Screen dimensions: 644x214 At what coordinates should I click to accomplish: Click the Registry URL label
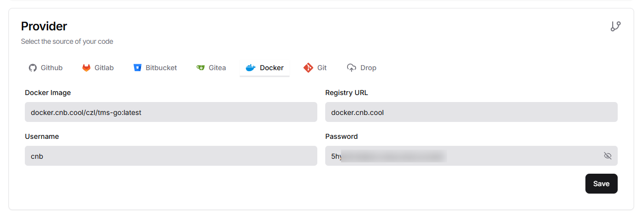pos(347,93)
